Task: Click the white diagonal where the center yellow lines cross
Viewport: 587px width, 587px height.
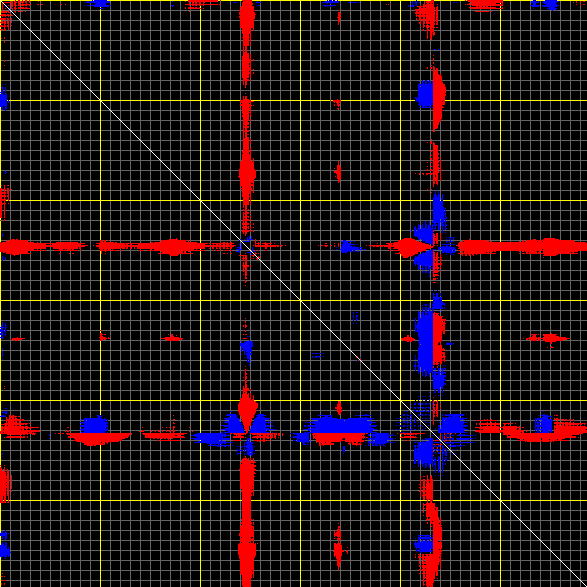Action: [x=301, y=300]
